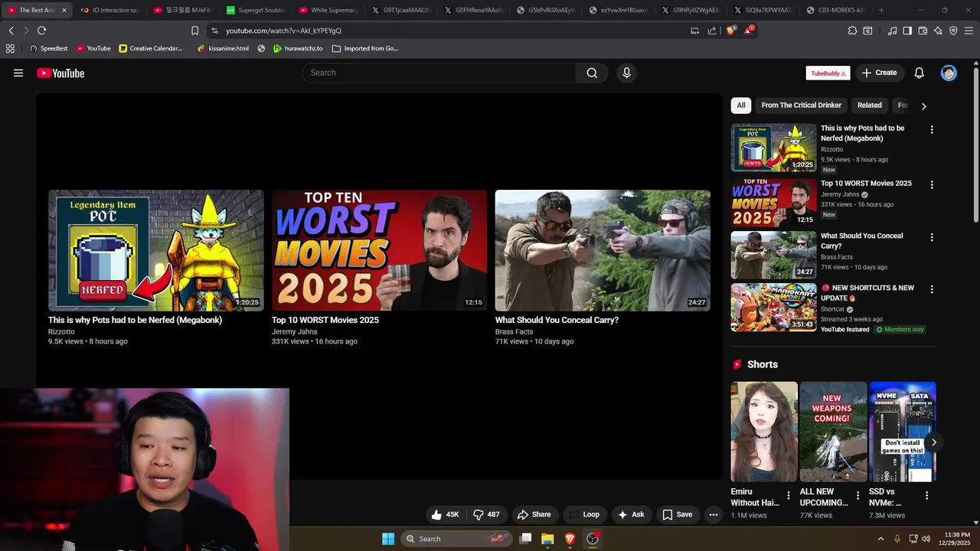Screen dimensions: 980x551
Task: Click the Share button under the video
Action: [534, 514]
